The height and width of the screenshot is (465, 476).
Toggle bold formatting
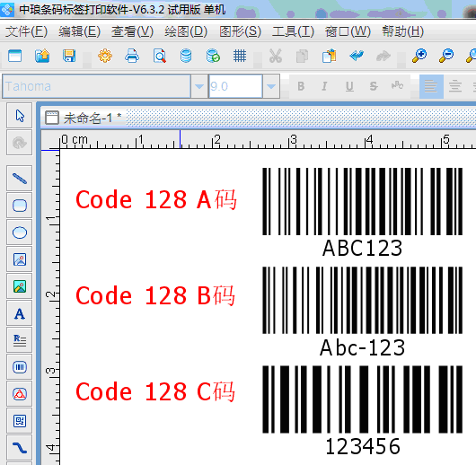point(301,86)
